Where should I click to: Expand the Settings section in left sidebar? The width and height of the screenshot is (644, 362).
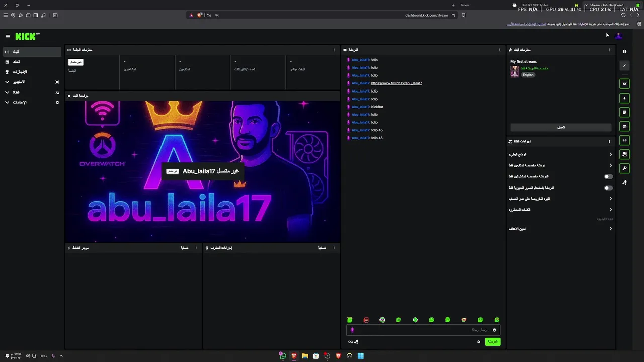click(x=7, y=102)
